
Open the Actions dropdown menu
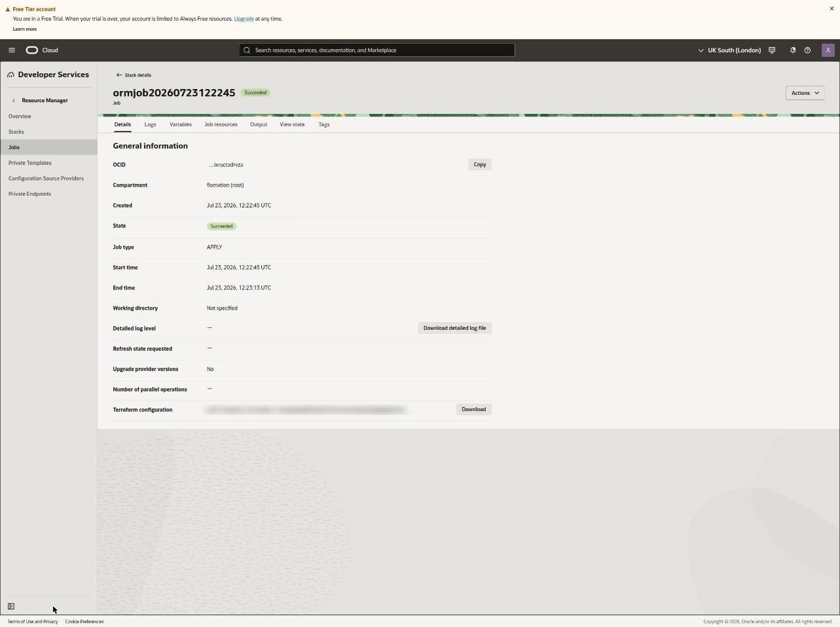tap(805, 93)
